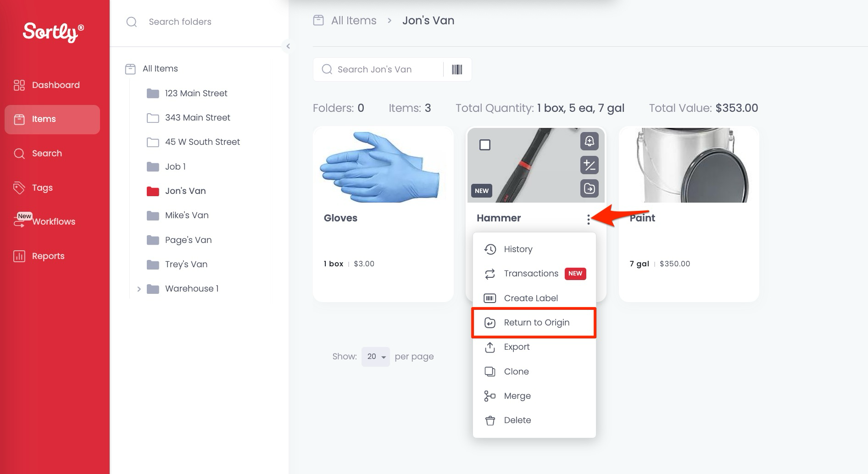Select Delete in the Hammer menu
Screen dimensions: 868x474
tap(517, 420)
